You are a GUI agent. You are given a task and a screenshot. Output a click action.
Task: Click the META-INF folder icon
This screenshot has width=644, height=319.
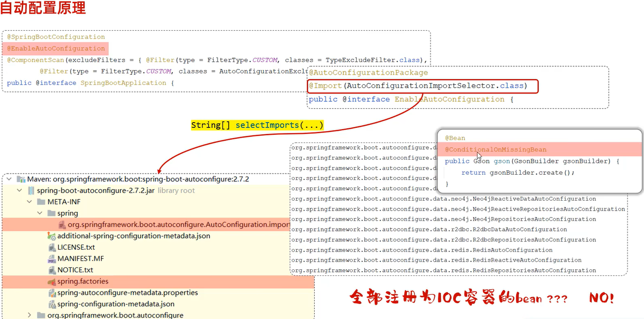41,202
